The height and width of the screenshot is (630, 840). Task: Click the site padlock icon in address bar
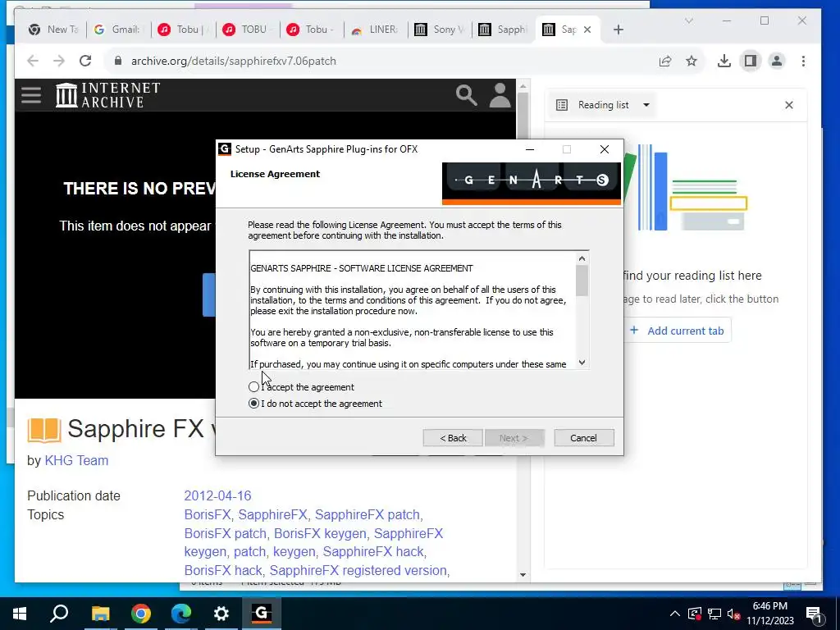point(118,61)
